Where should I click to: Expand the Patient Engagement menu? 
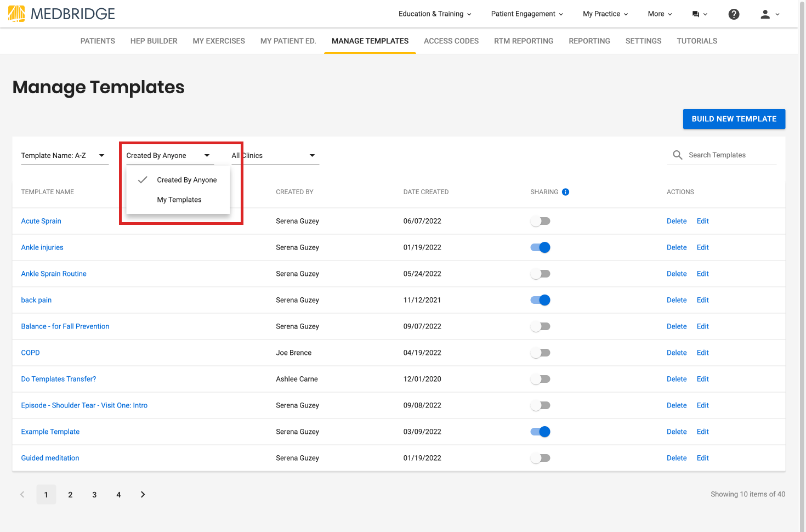[x=527, y=14]
